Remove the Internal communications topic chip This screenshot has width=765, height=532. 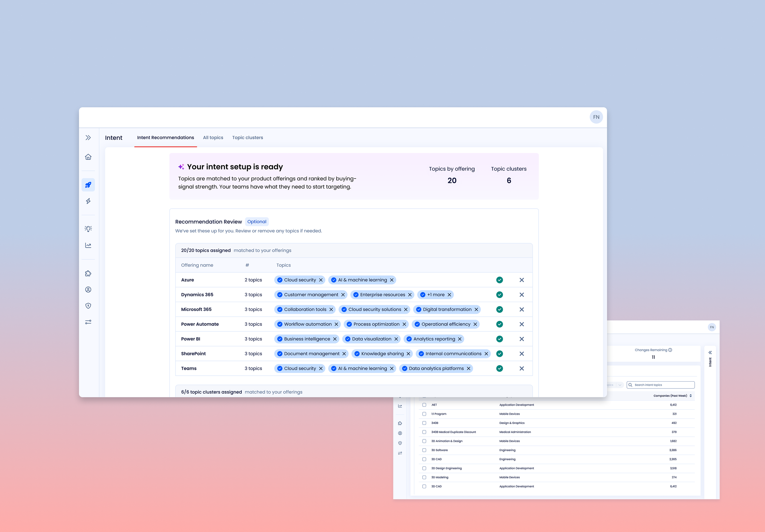coord(486,353)
